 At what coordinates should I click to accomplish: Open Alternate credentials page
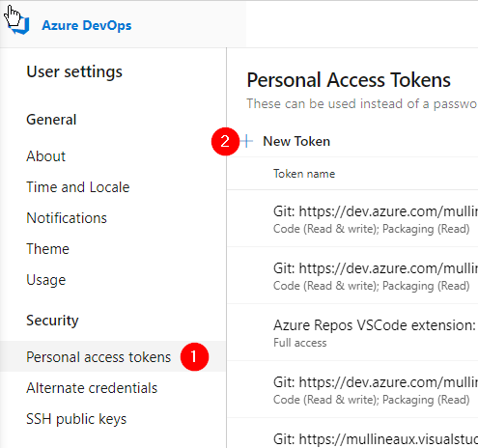[92, 388]
